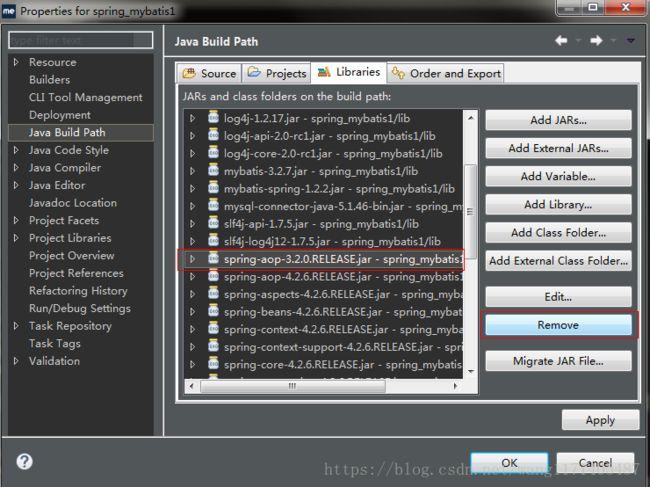Open the view menu triangle in header

coord(631,41)
